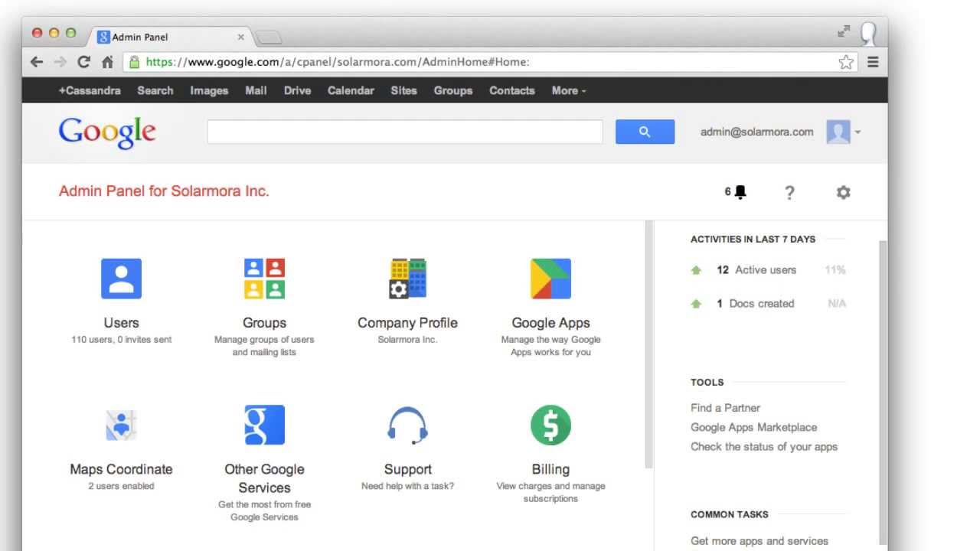Image resolution: width=980 pixels, height=551 pixels.
Task: Reload the page
Action: tap(83, 62)
